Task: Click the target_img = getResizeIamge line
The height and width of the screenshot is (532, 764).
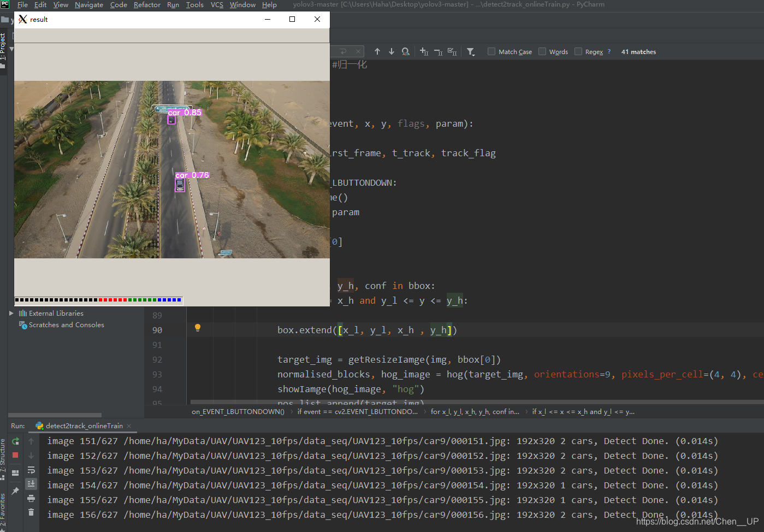Action: 389,359
